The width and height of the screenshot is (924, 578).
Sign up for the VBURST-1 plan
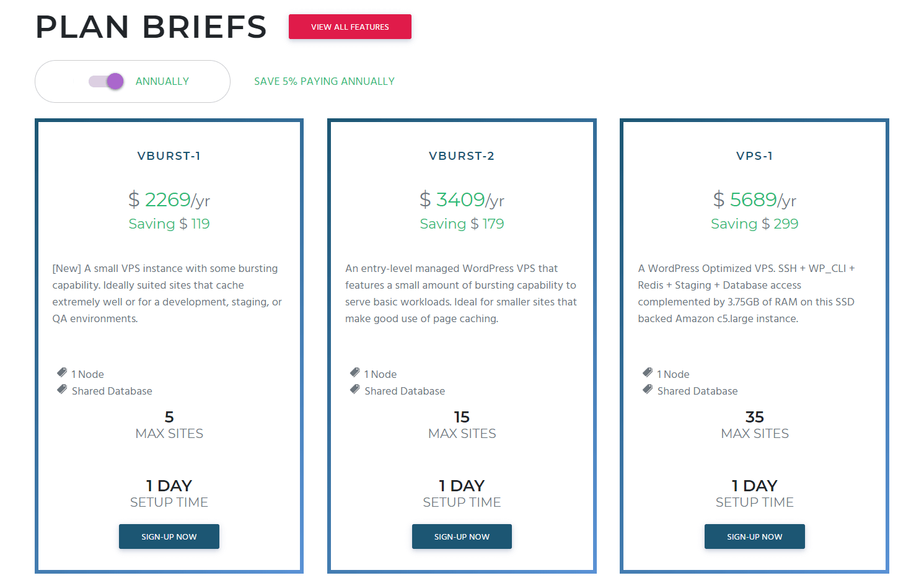click(169, 536)
